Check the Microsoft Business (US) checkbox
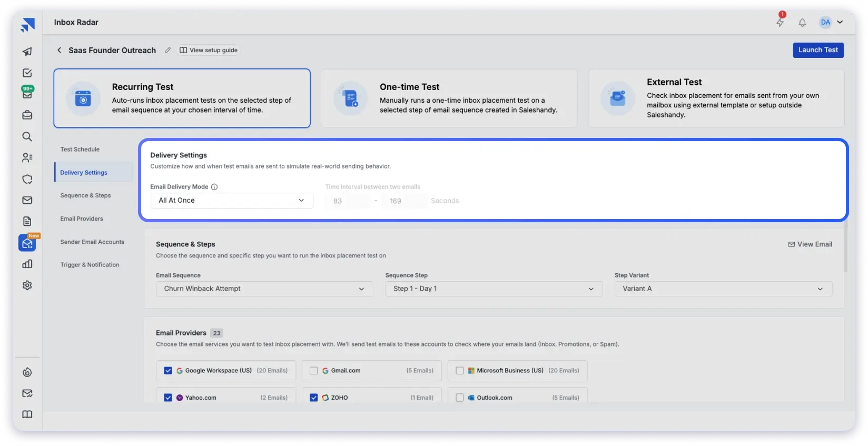Screen dimensions: 868x446 (460, 371)
